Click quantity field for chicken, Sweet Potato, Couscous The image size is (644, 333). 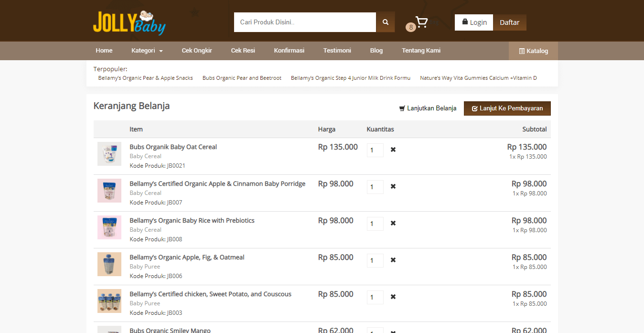click(375, 297)
